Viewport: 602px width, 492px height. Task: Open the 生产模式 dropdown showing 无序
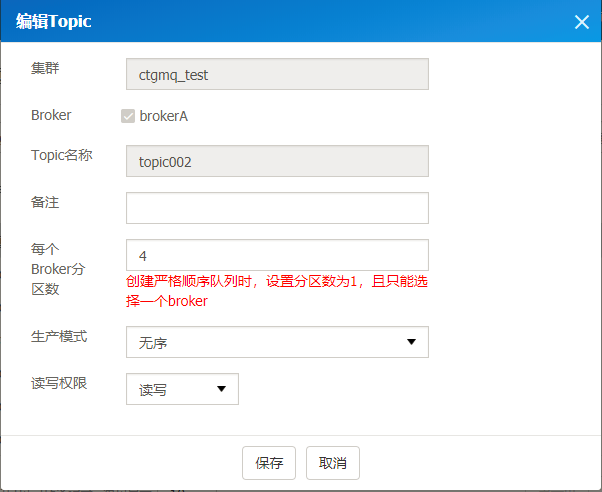[x=277, y=342]
